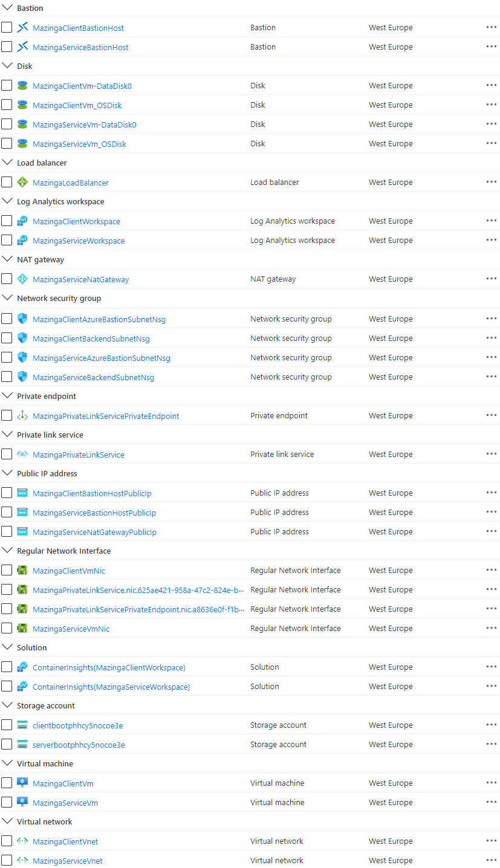Click the Solution group header text

[x=32, y=647]
